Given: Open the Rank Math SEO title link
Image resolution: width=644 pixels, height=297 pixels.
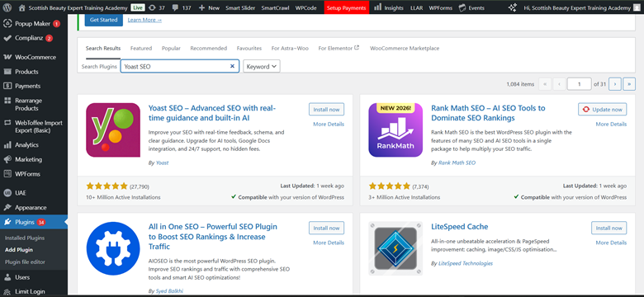Looking at the screenshot, I should [488, 113].
